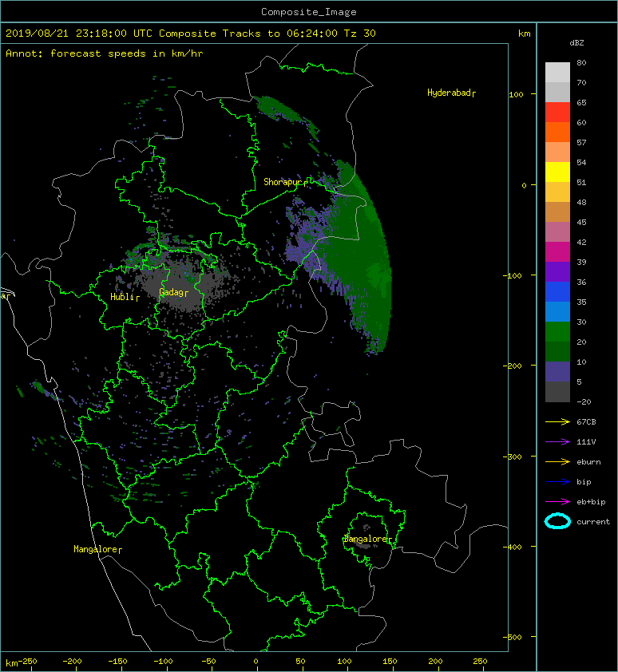Select the 80 dBZ light grey swatch

557,72
